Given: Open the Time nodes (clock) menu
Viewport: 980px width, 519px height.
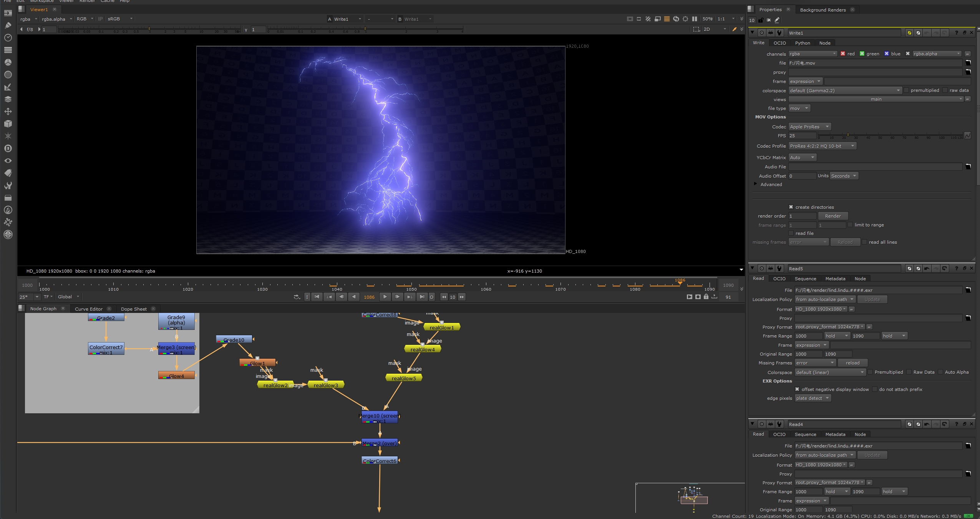Looking at the screenshot, I should click(x=8, y=38).
